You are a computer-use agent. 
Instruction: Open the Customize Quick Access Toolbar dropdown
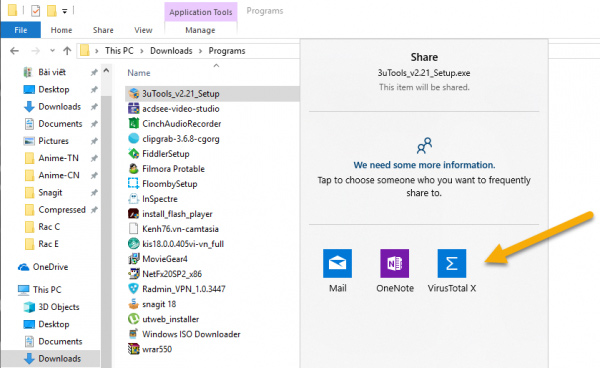click(x=65, y=11)
